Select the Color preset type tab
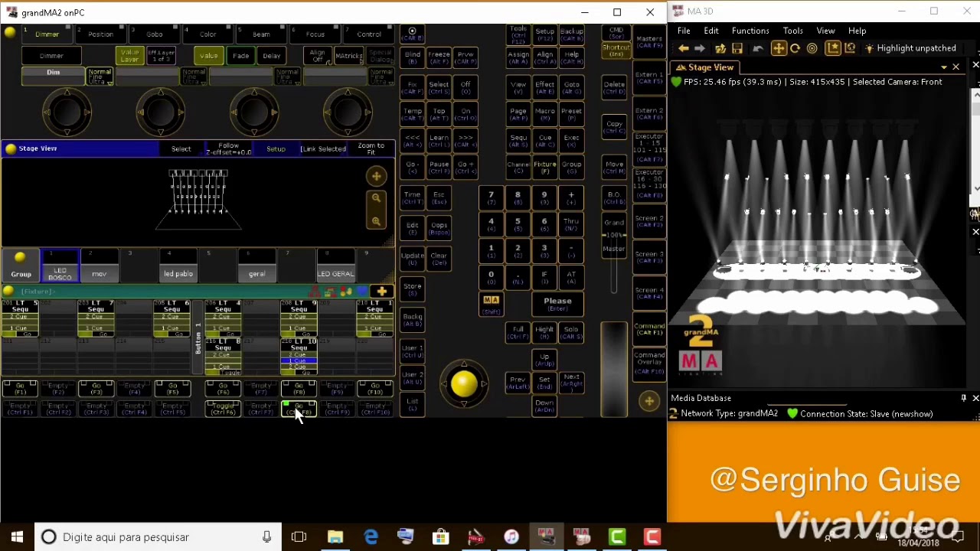The width and height of the screenshot is (980, 551). pos(207,34)
